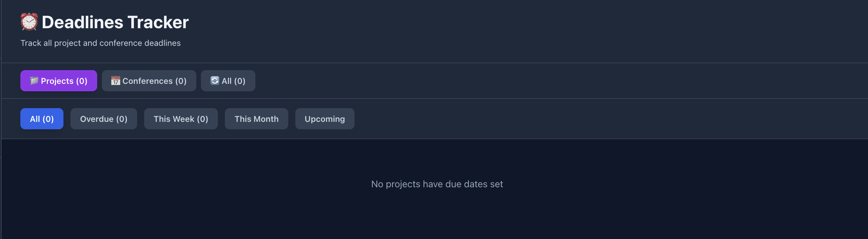Click the purple highlighted Projects button
Viewport: 868px width, 239px height.
pos(58,81)
